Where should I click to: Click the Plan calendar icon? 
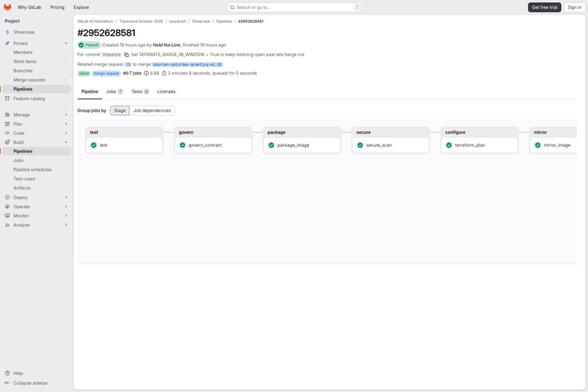click(x=7, y=124)
